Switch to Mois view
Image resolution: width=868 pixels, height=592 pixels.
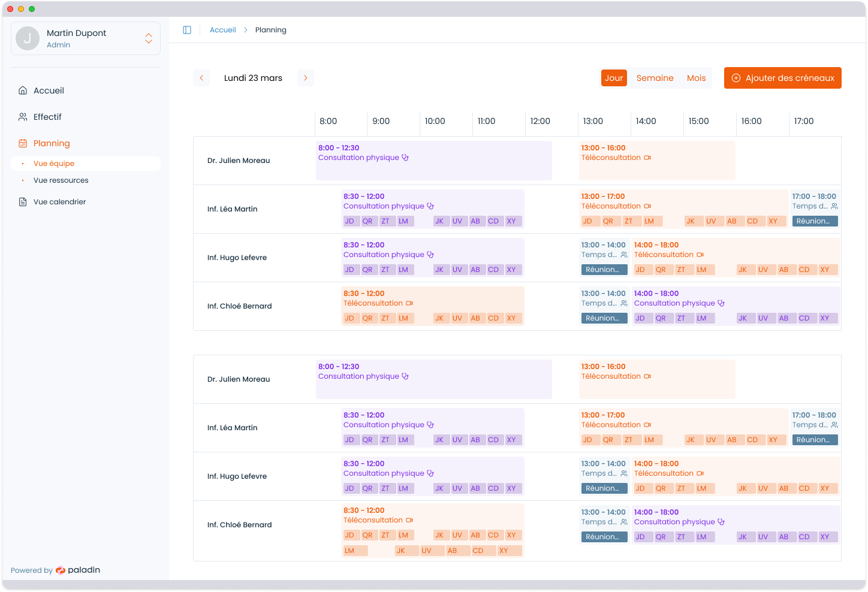(x=696, y=78)
